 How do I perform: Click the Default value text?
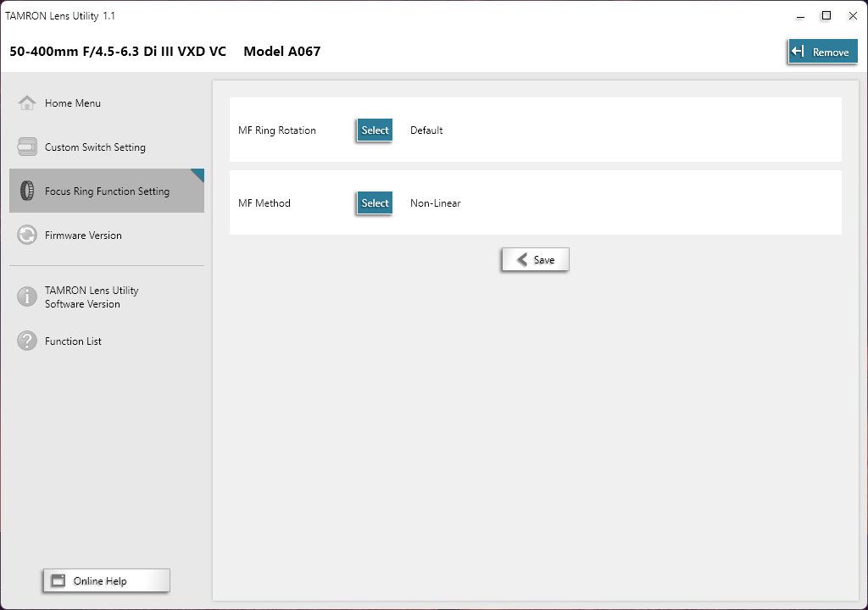point(426,130)
